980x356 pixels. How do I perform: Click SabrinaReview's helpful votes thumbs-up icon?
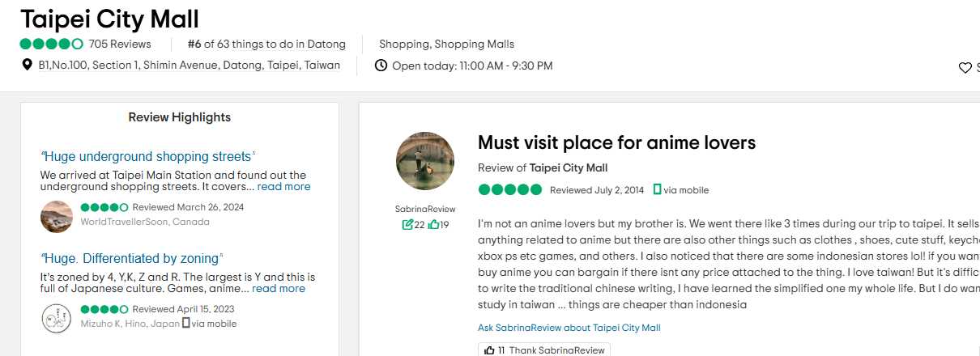tap(433, 225)
